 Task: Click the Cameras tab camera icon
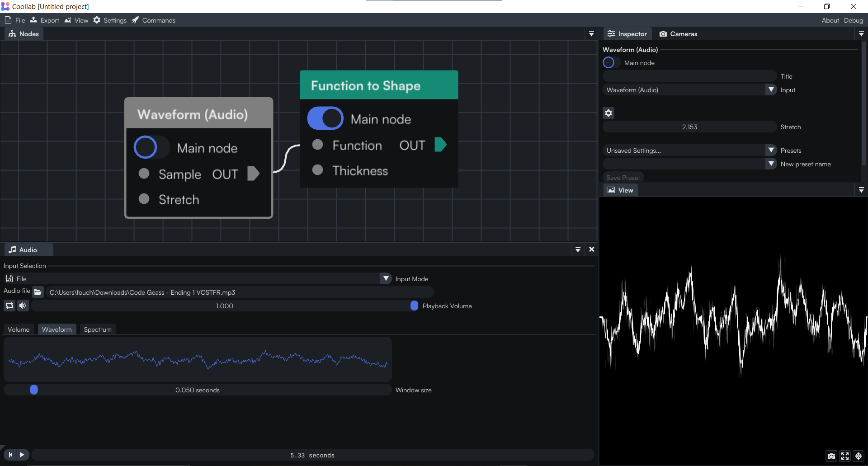(663, 34)
